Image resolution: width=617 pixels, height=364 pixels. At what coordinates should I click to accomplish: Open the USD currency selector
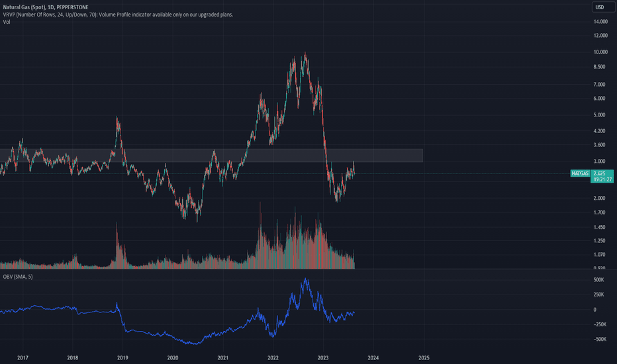click(602, 7)
